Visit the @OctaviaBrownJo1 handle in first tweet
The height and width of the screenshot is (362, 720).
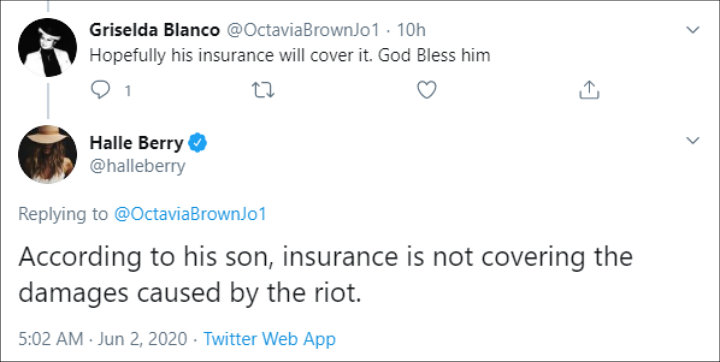[303, 30]
